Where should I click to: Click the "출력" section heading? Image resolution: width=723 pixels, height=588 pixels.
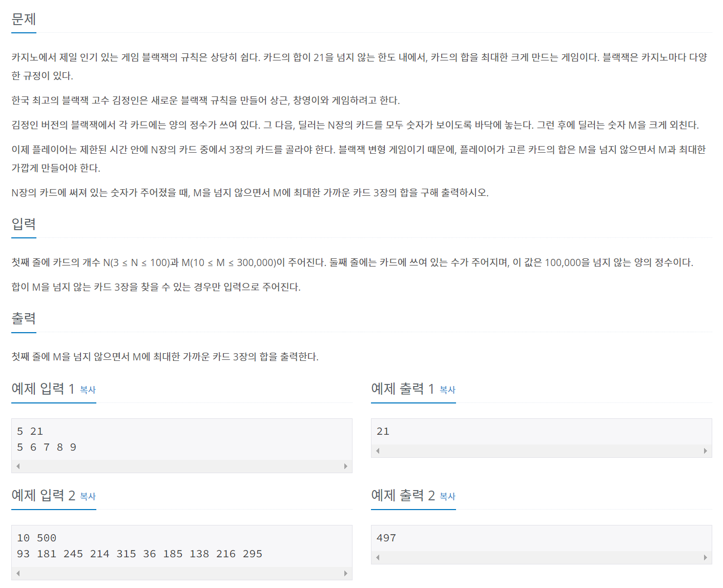24,318
